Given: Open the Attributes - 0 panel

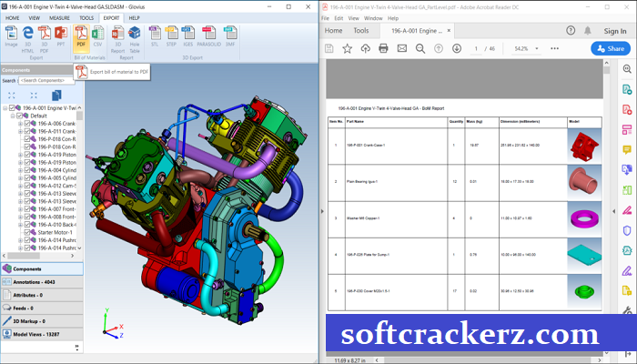Looking at the screenshot, I should [x=42, y=295].
